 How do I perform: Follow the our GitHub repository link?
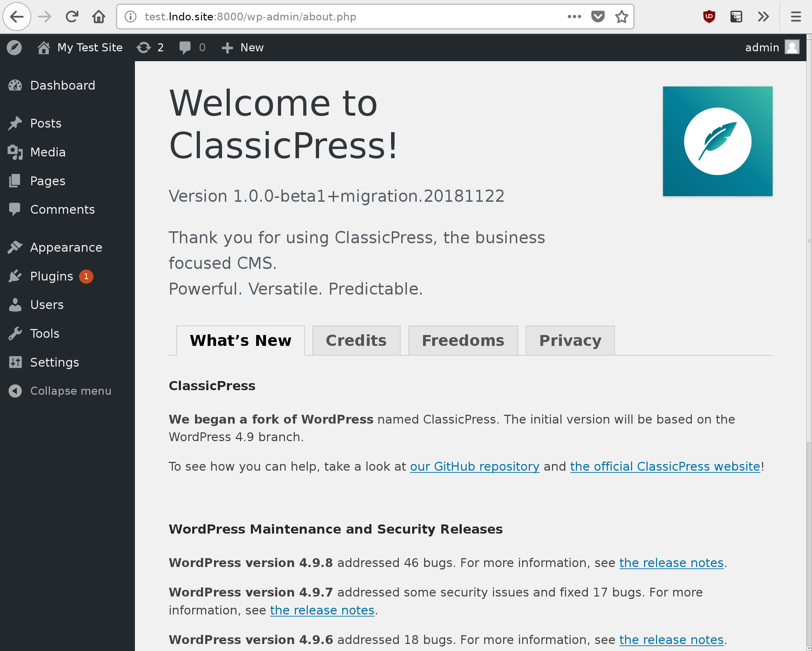(475, 466)
